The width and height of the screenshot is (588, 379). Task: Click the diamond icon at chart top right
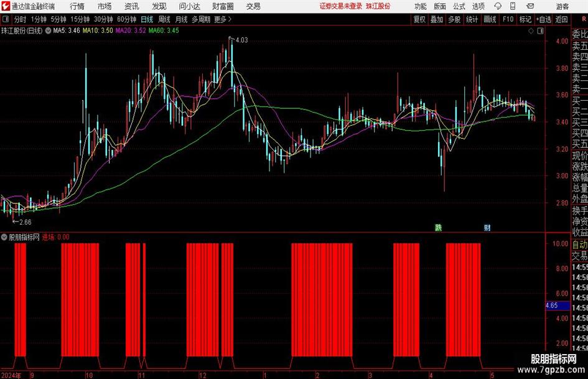click(x=531, y=31)
